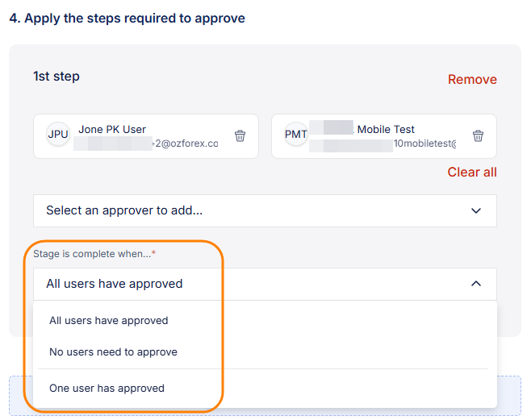Screen dimensions: 531x420
Task: Click the email ending in 2@ozforex.co
Action: click(x=185, y=143)
